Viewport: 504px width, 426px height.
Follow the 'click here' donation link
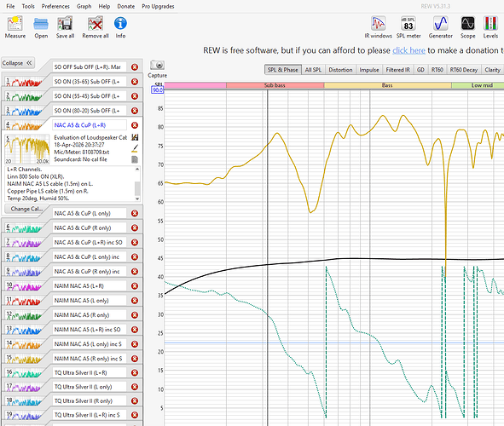(408, 50)
